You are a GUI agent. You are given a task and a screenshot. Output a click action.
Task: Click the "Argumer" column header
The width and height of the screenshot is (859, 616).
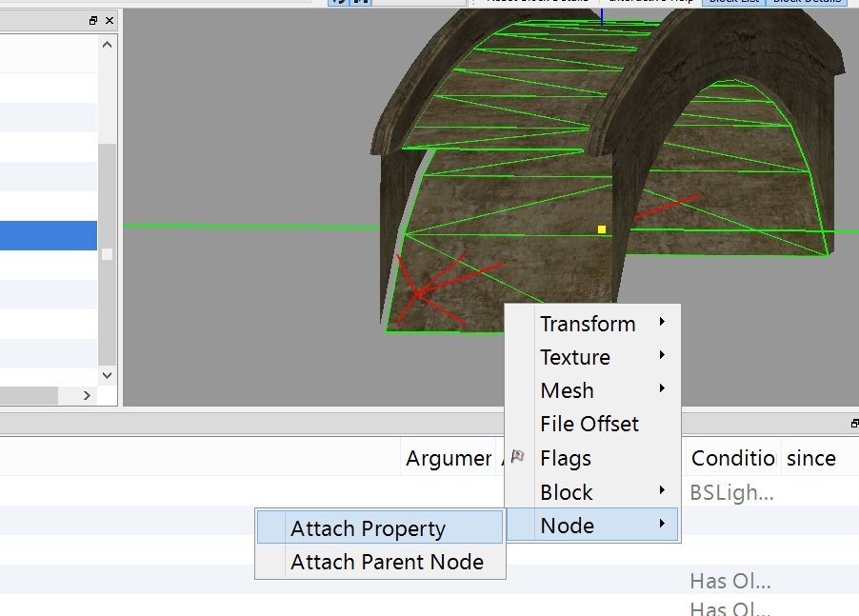[x=449, y=458]
